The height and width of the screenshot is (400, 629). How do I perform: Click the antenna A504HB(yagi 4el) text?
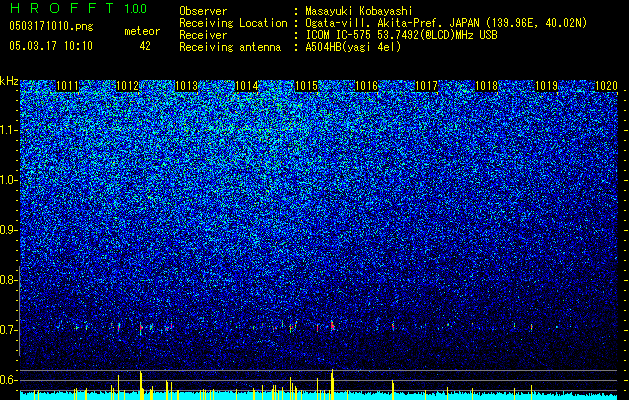click(x=353, y=47)
